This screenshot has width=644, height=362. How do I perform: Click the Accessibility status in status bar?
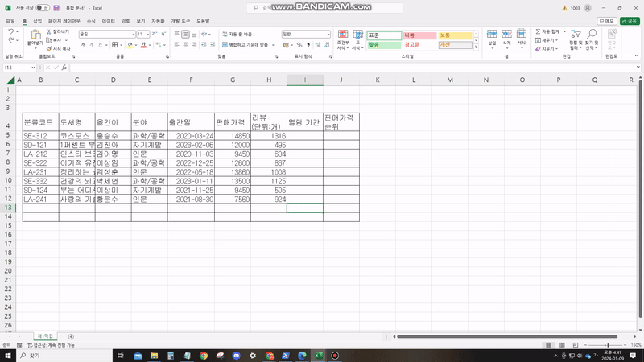(x=52, y=345)
